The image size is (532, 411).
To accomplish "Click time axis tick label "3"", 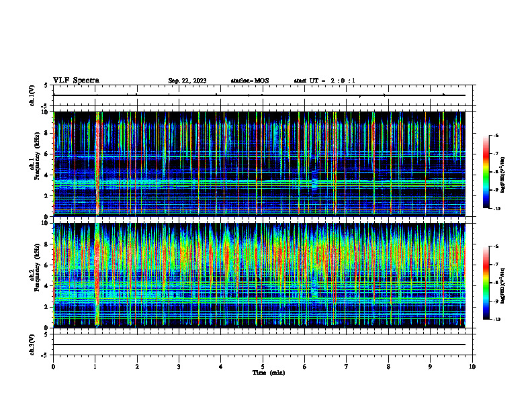I will point(179,367).
